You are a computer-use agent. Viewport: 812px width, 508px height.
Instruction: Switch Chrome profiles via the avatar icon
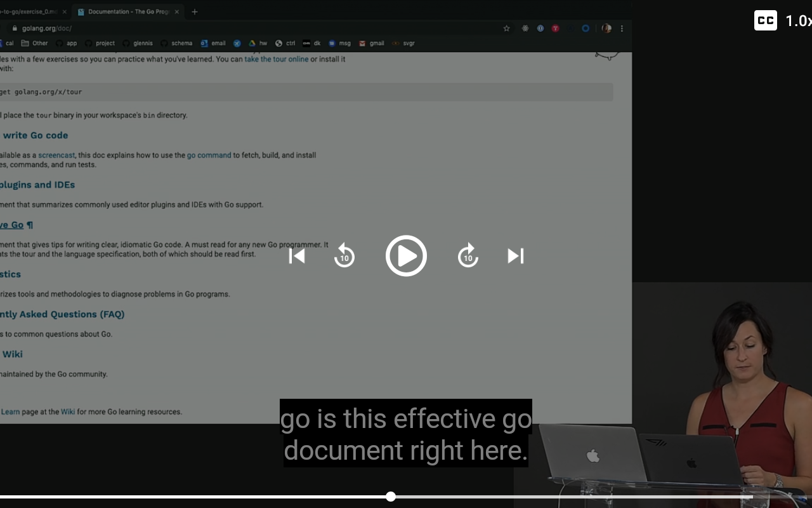606,29
